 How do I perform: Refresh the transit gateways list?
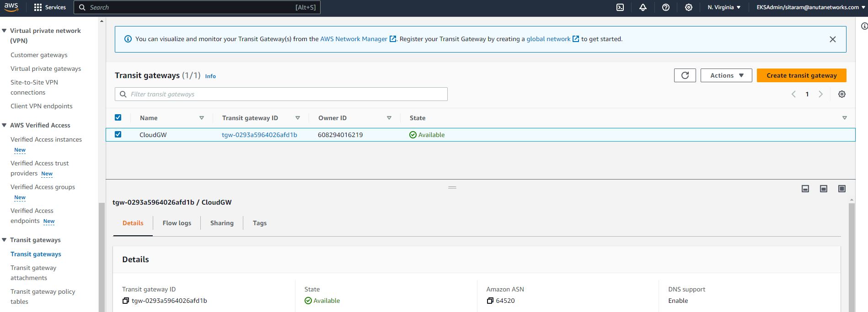(x=685, y=75)
